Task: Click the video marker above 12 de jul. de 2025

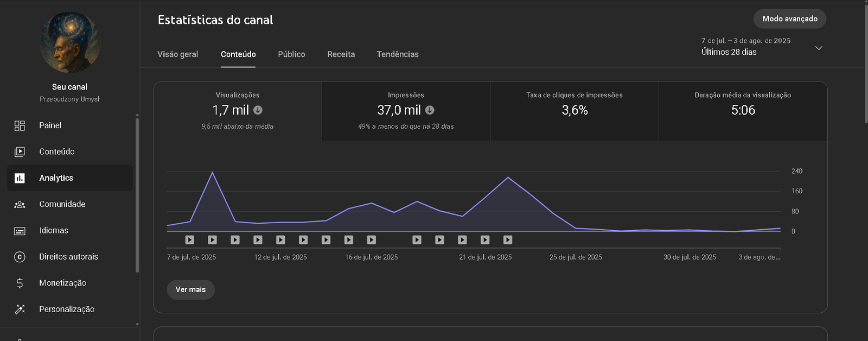Action: [x=280, y=239]
